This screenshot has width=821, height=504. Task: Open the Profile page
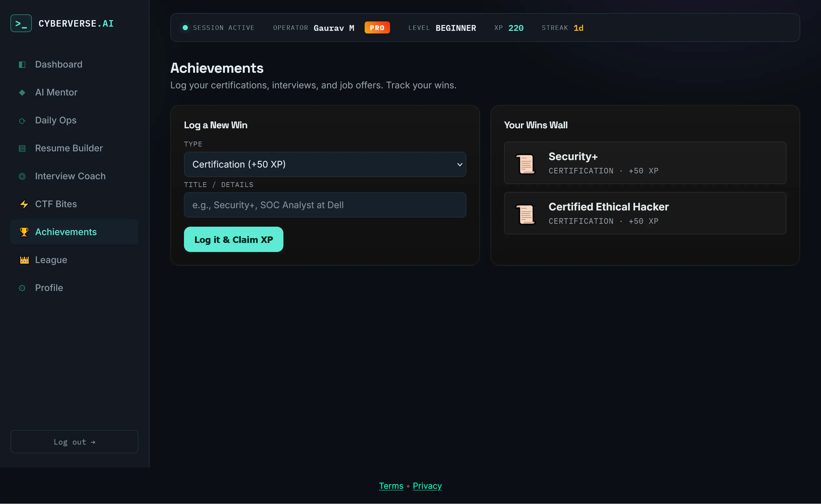coord(74,288)
